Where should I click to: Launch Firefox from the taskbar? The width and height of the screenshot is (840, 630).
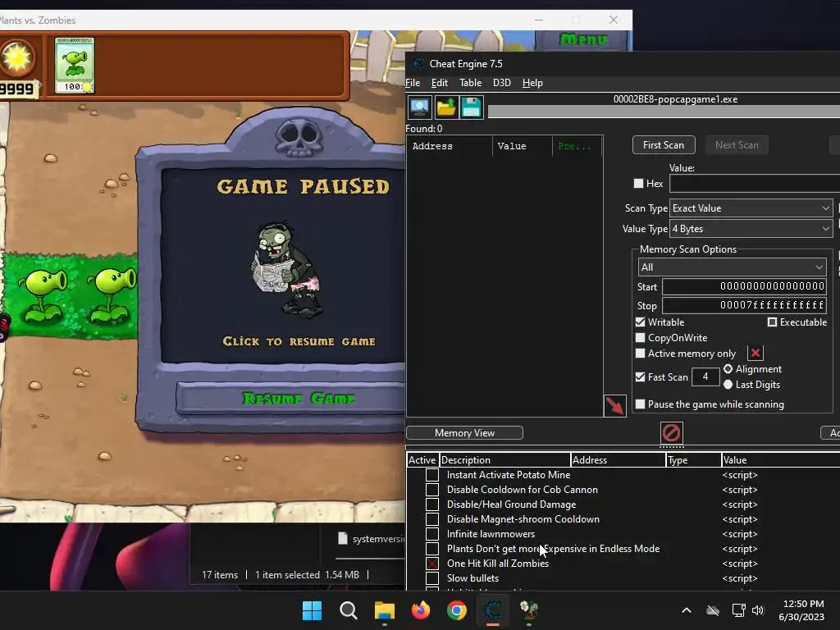(x=421, y=610)
